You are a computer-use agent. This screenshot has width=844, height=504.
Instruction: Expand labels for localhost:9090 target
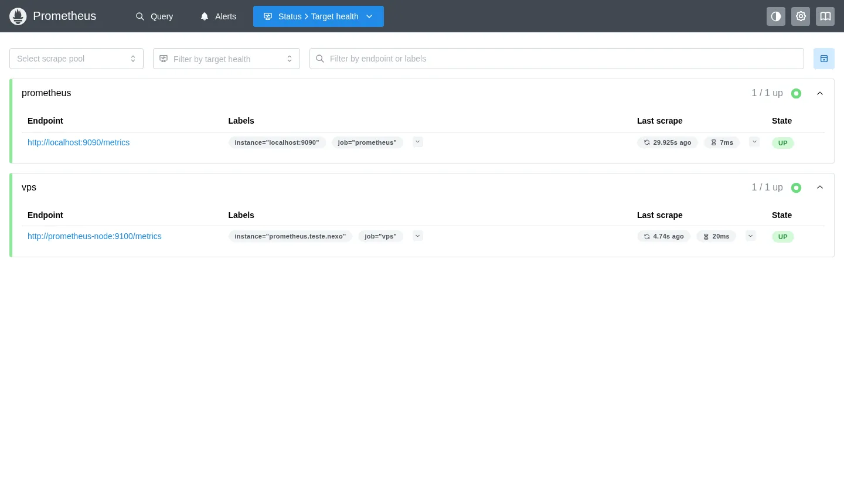[418, 142]
